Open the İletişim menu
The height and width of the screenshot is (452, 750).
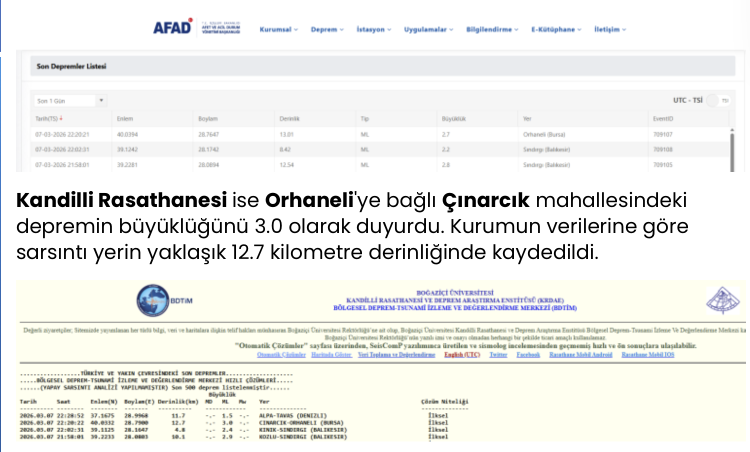click(x=610, y=29)
